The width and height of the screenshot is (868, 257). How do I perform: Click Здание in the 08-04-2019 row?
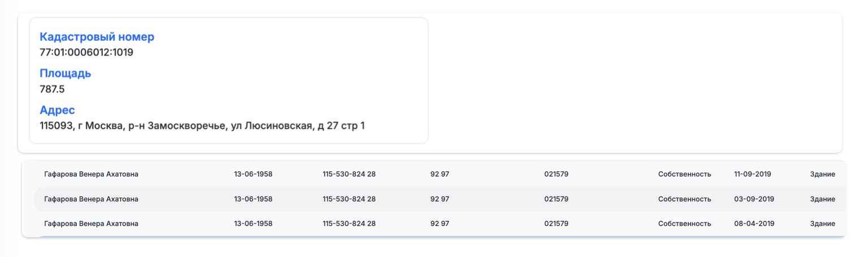pyautogui.click(x=822, y=224)
